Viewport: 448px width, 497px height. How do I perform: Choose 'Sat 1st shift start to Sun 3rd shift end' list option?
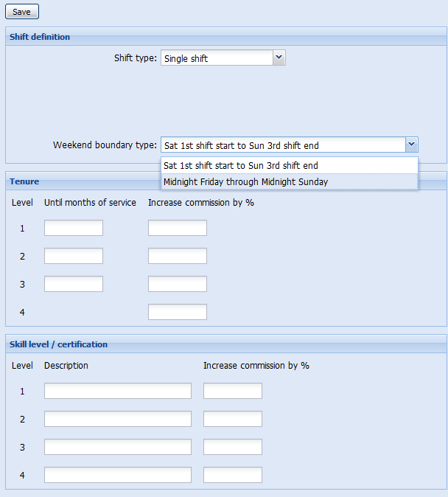tap(241, 165)
